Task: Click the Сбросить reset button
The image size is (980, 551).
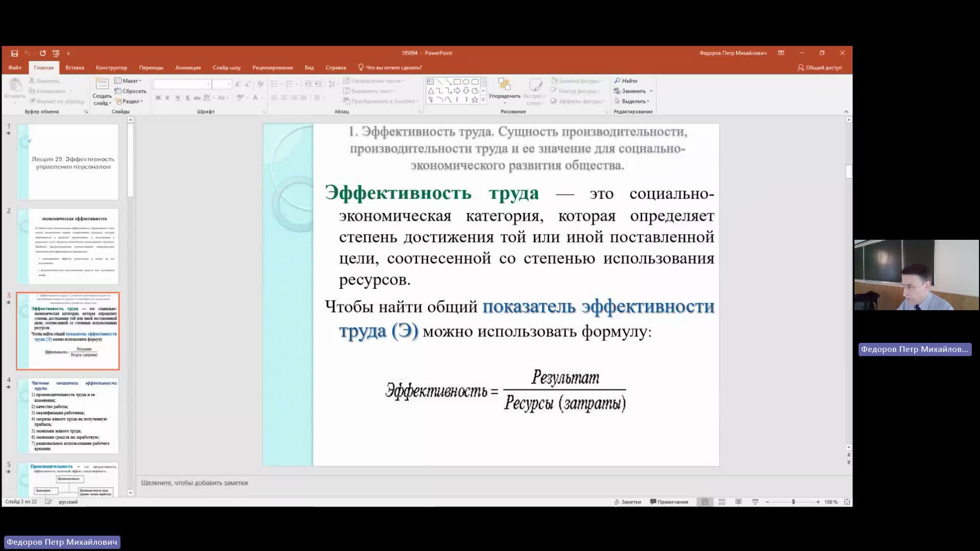Action: (131, 91)
